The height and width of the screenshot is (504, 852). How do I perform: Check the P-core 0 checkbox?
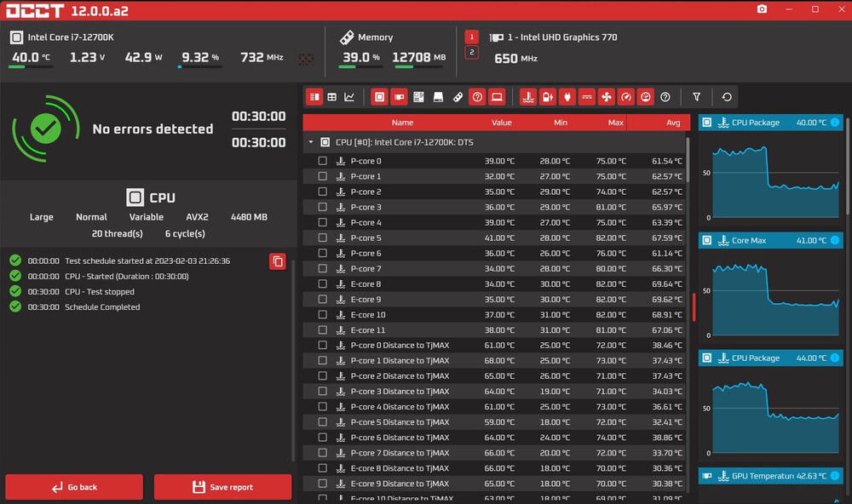tap(323, 161)
